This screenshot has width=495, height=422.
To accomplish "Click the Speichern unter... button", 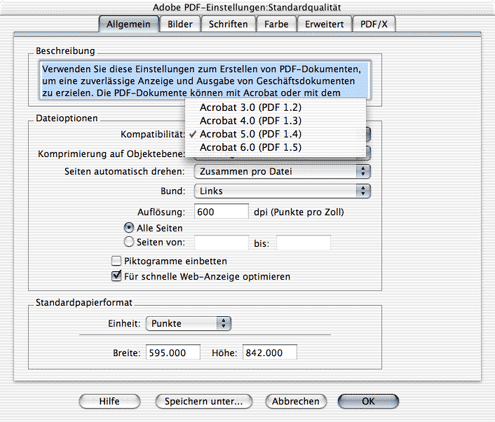I will pos(204,401).
